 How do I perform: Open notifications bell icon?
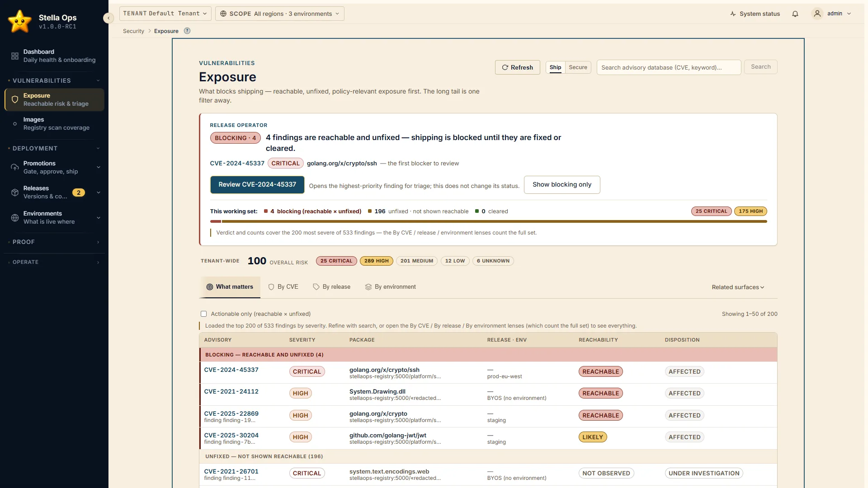(x=795, y=14)
